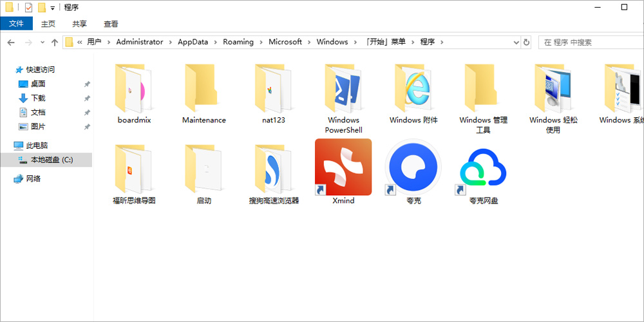
Task: Select 图片 in navigation pane
Action: (x=38, y=126)
